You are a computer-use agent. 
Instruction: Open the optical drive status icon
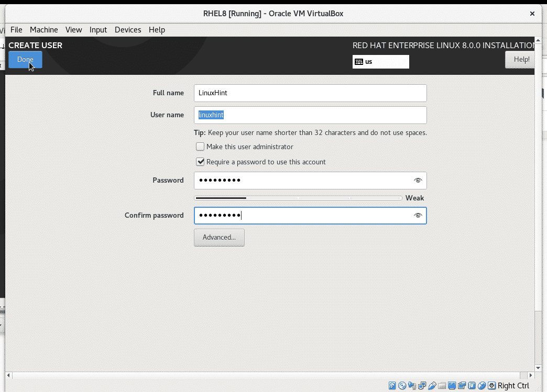(x=402, y=385)
